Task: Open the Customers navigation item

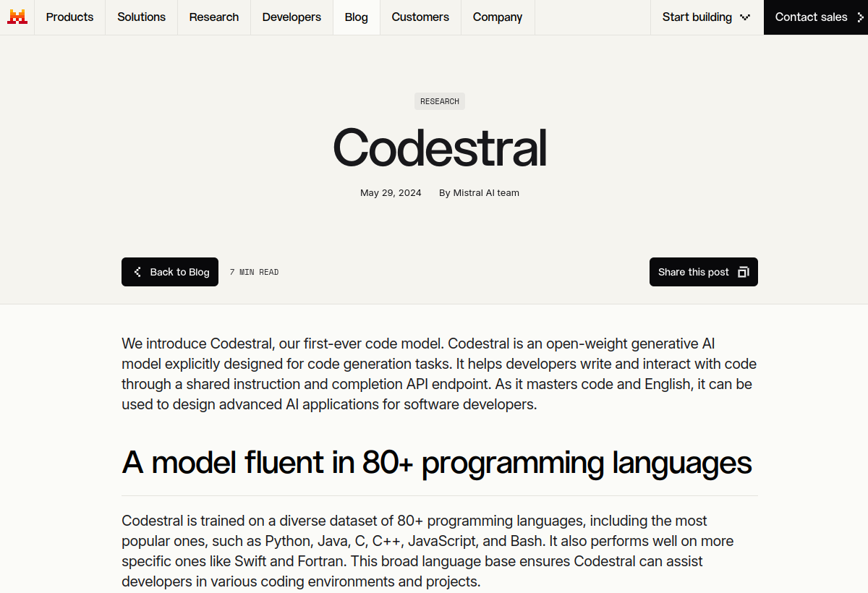Action: click(420, 17)
